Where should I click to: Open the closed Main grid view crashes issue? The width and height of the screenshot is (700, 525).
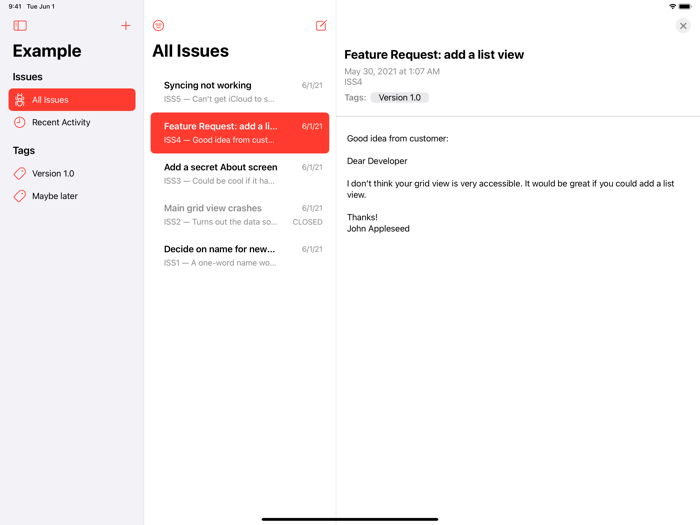point(240,215)
